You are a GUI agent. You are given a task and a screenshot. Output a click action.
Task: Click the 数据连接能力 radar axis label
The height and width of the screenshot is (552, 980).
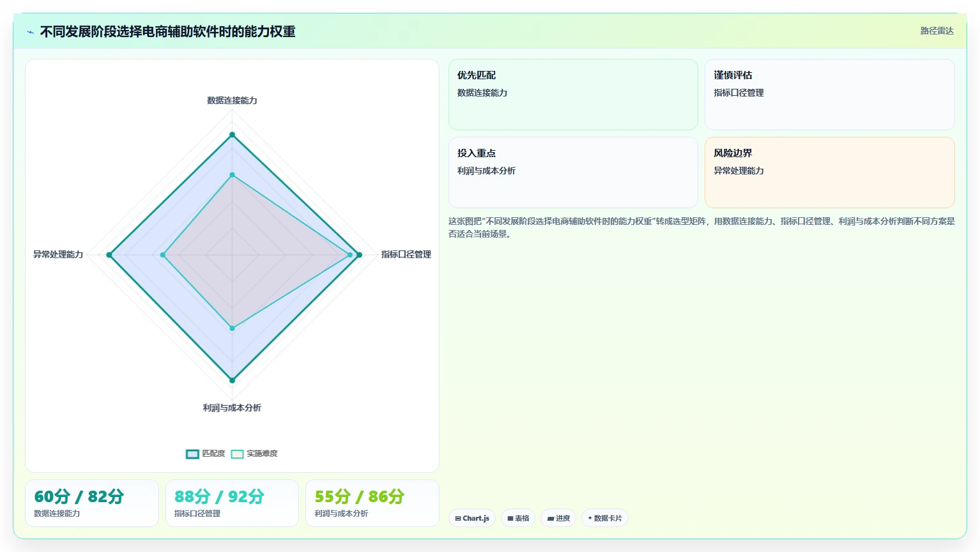coord(232,100)
